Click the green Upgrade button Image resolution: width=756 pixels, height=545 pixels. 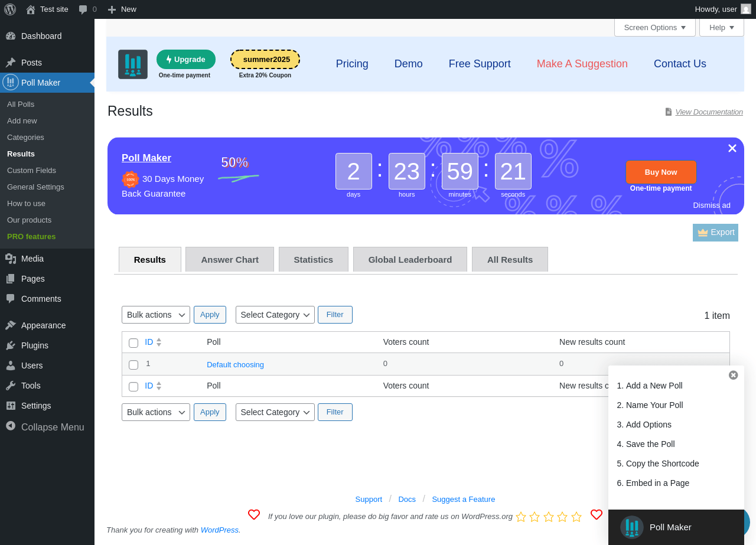(186, 59)
